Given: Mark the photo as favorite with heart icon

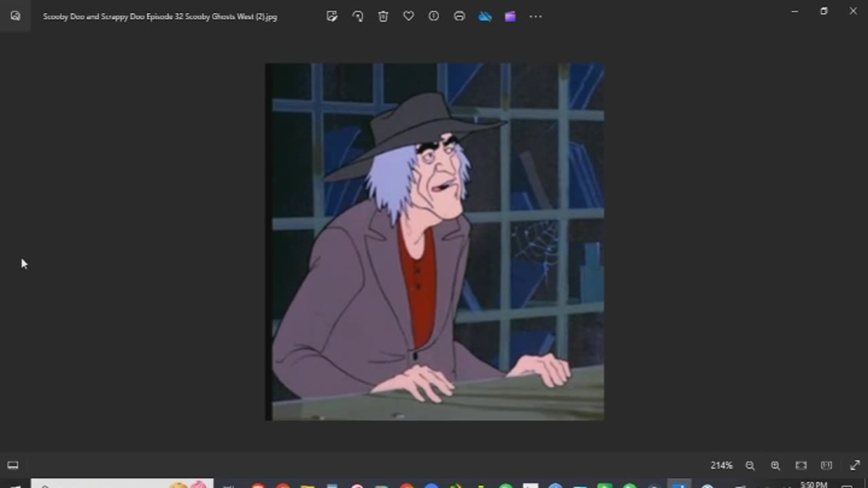Looking at the screenshot, I should (x=408, y=16).
